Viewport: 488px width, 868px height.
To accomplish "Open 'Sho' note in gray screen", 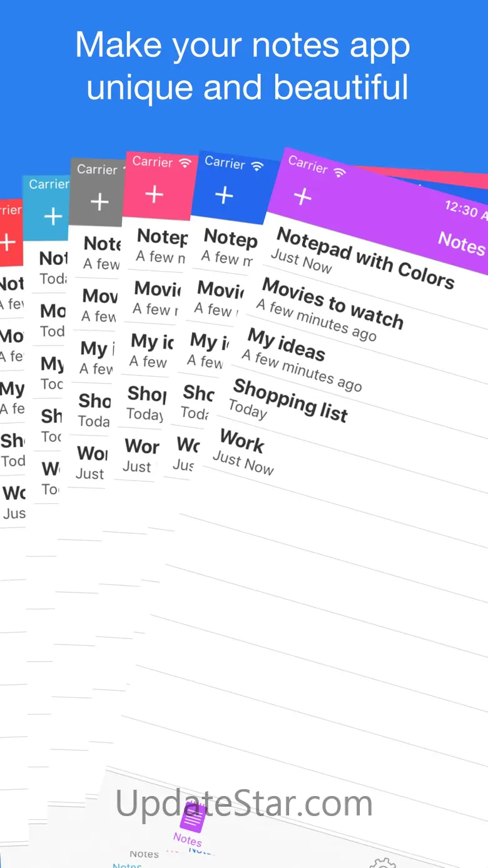I will [94, 401].
